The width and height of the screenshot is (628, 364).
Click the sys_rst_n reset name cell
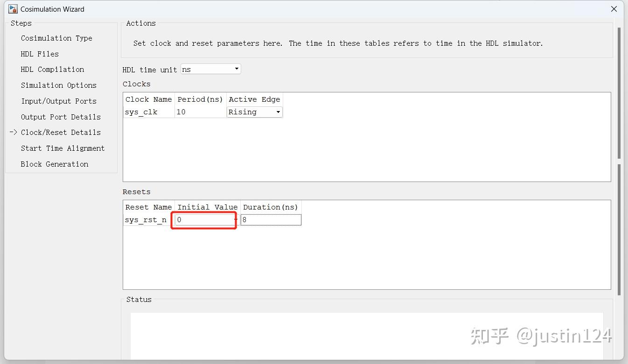(x=149, y=220)
